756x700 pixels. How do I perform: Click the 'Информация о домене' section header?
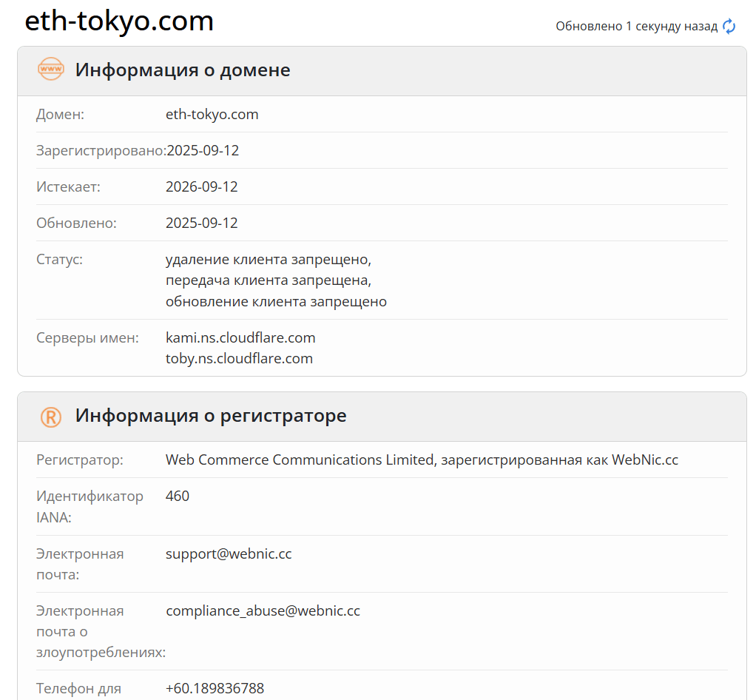183,70
